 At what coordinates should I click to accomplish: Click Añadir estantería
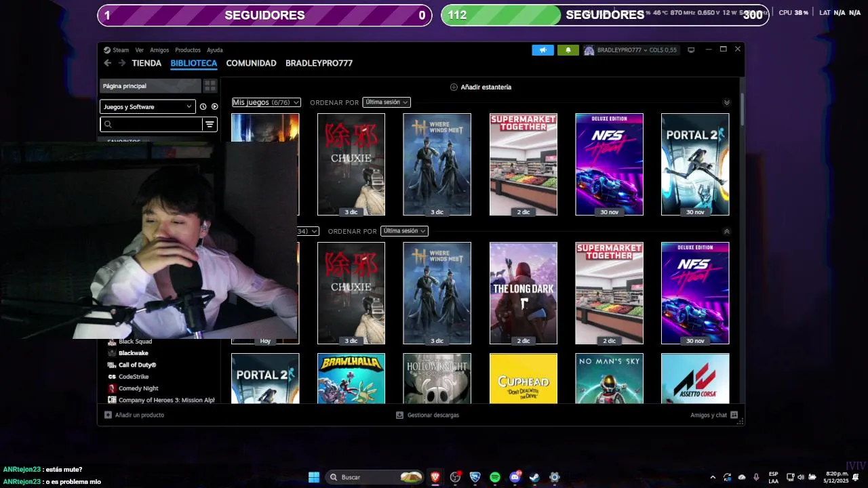tap(481, 87)
